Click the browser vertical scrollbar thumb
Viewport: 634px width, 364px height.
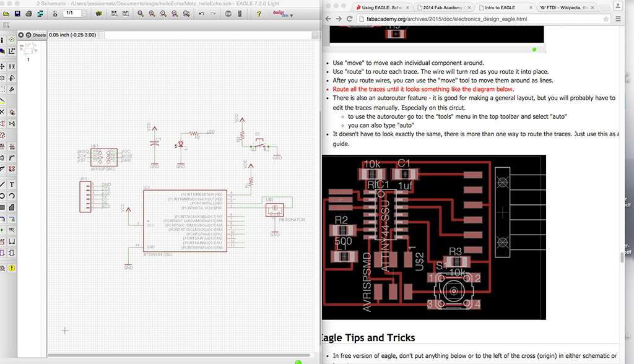622,258
